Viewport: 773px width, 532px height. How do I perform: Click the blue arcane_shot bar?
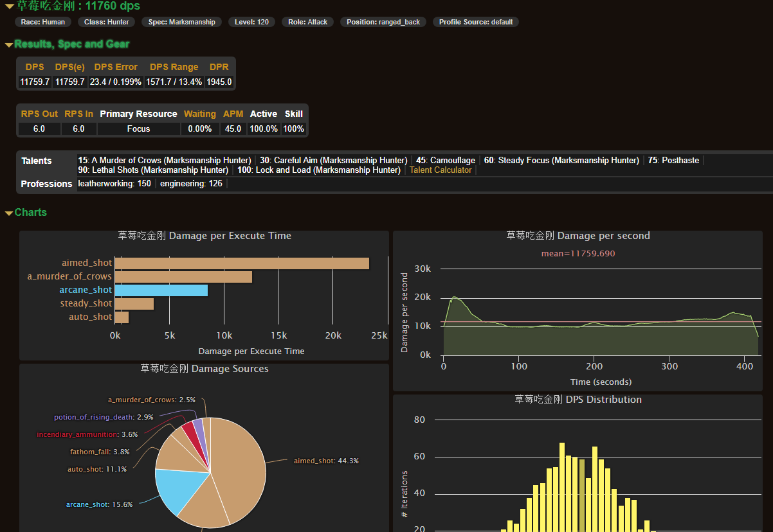161,290
